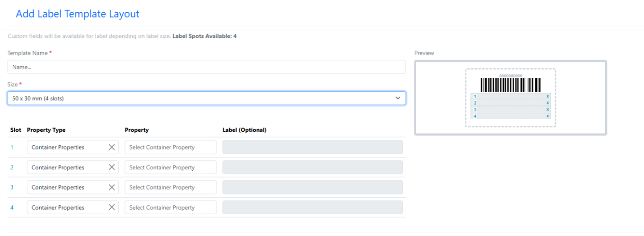Click the Label (Optional) field for slot 1

click(x=313, y=147)
